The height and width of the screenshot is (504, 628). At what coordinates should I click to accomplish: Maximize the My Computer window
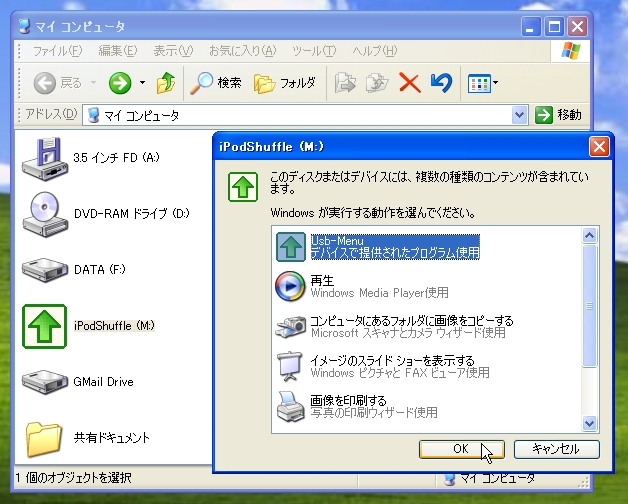(554, 27)
